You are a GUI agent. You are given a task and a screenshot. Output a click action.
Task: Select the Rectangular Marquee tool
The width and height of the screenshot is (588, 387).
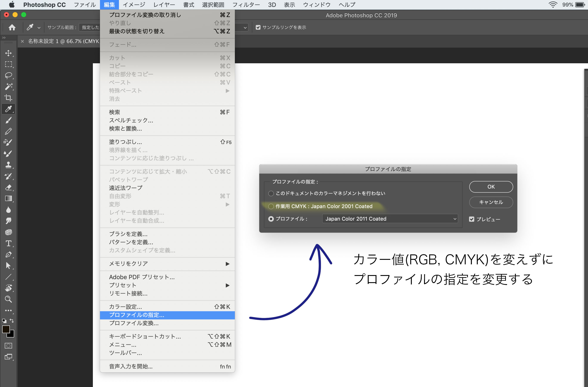pos(8,64)
